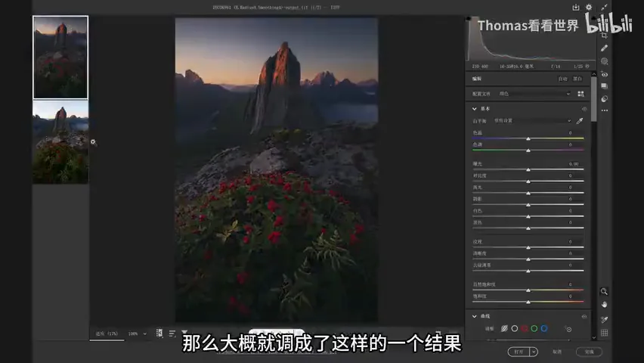Activate targeted adjustment tool in Curve
644x363 pixels.
(x=568, y=329)
